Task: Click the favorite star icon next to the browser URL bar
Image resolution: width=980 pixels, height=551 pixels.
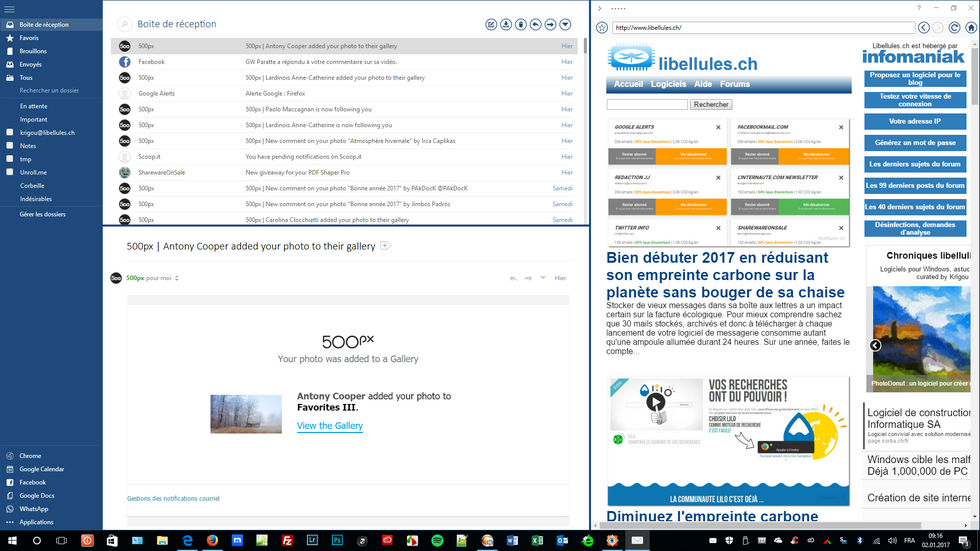Action: (602, 27)
